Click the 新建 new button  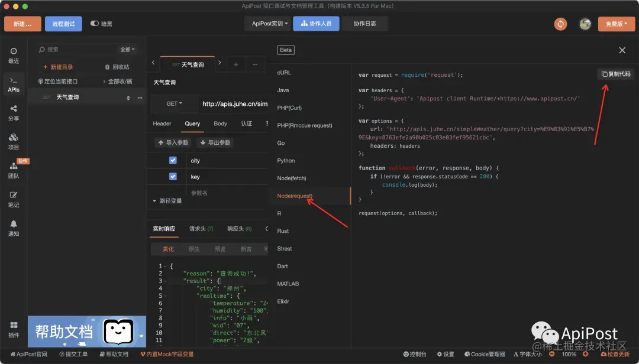pos(23,24)
